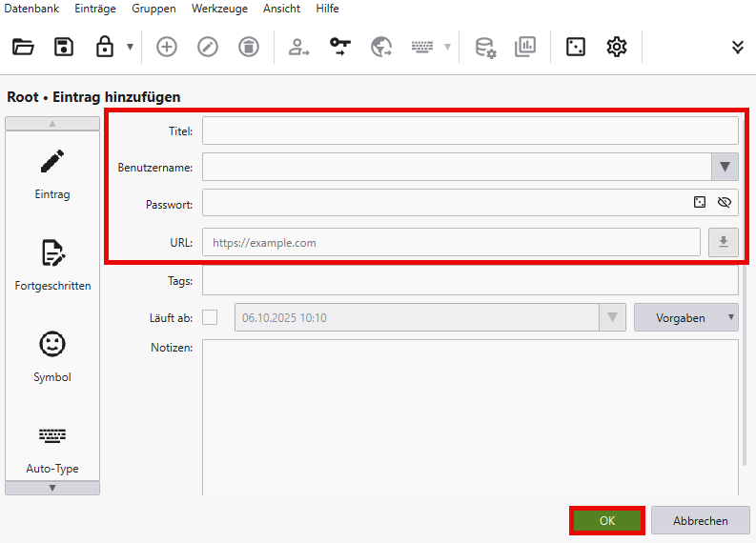Open password generator dice in toolbar
The height and width of the screenshot is (543, 756).
tap(576, 47)
